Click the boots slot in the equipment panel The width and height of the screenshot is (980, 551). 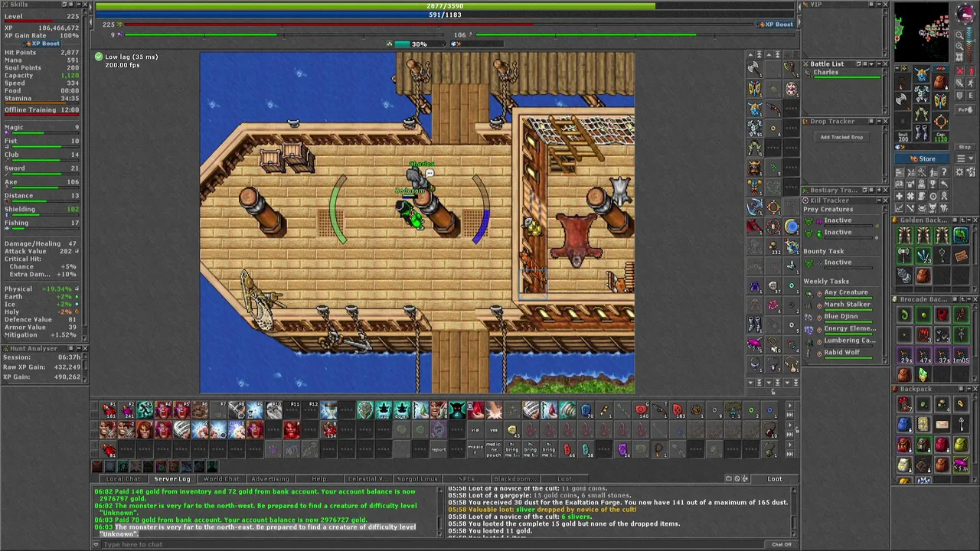click(x=922, y=132)
